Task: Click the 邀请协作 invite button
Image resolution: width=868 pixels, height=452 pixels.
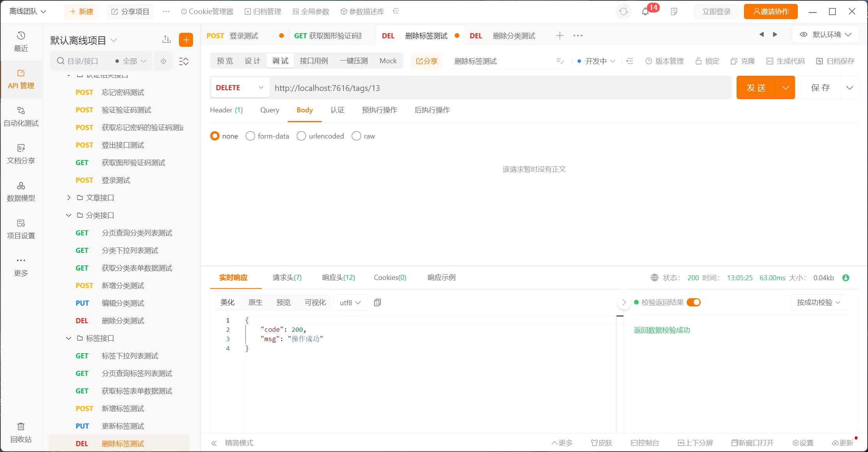Action: 771,12
